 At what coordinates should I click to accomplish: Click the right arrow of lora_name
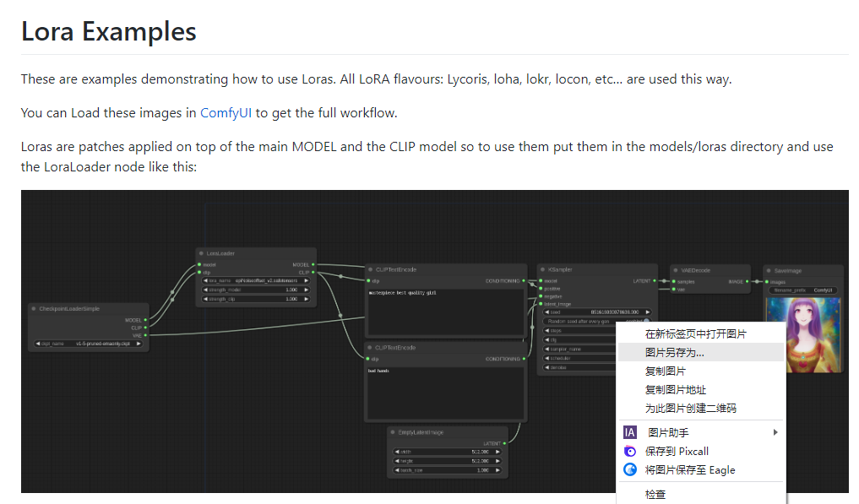(307, 280)
